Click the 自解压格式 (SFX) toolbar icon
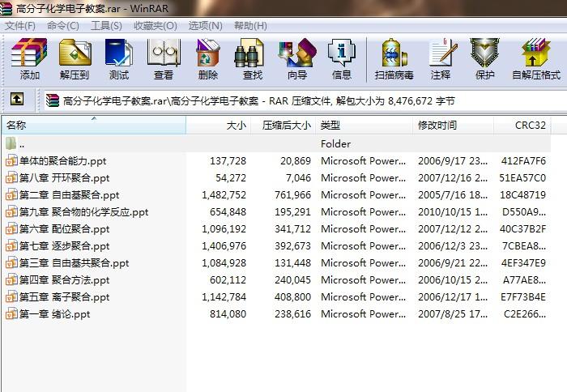The height and width of the screenshot is (392, 567). tap(536, 53)
